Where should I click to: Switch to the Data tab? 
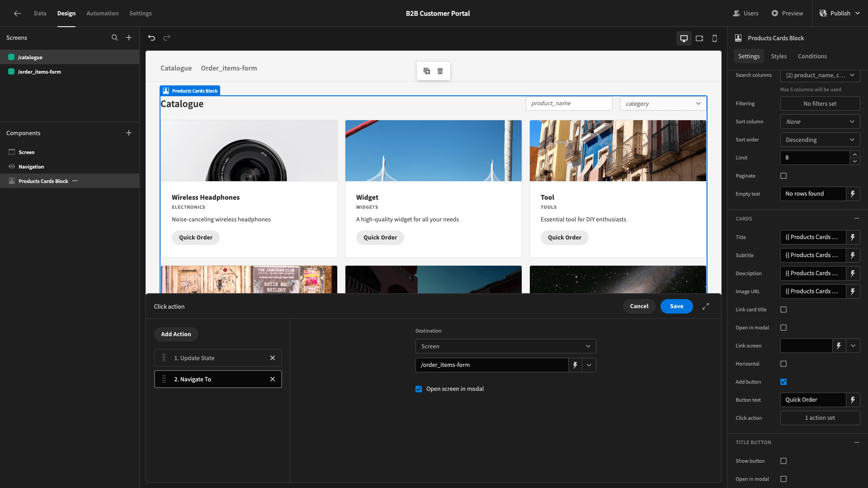coord(40,14)
